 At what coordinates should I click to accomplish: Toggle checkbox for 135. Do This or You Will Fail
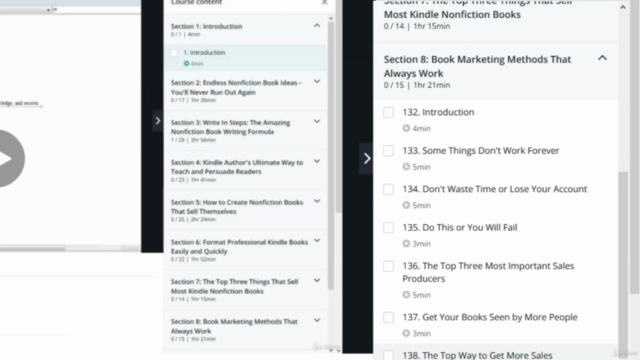[x=389, y=227]
